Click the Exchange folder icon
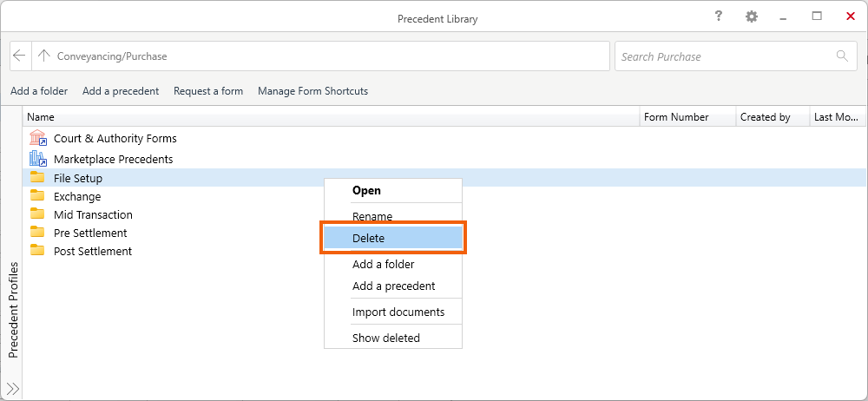The image size is (868, 401). [37, 196]
